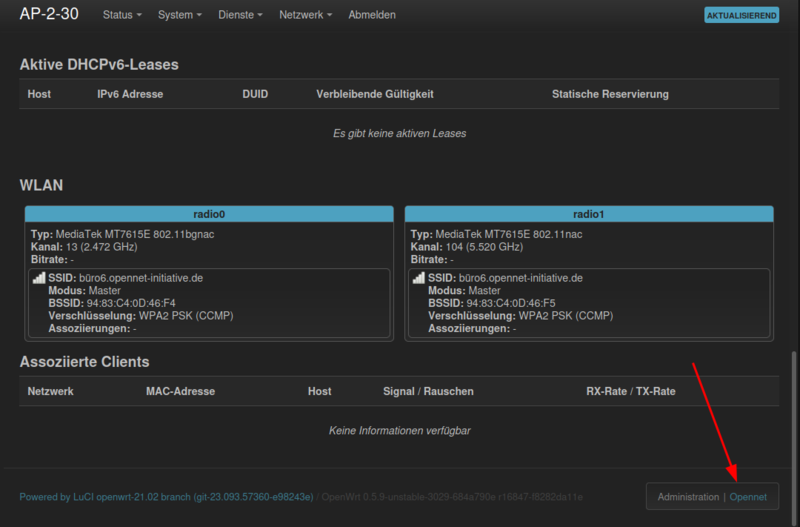The height and width of the screenshot is (527, 800).
Task: Click radio1 Verschlüsselung WPA2 PSK (CCMP)
Action: pyautogui.click(x=520, y=316)
